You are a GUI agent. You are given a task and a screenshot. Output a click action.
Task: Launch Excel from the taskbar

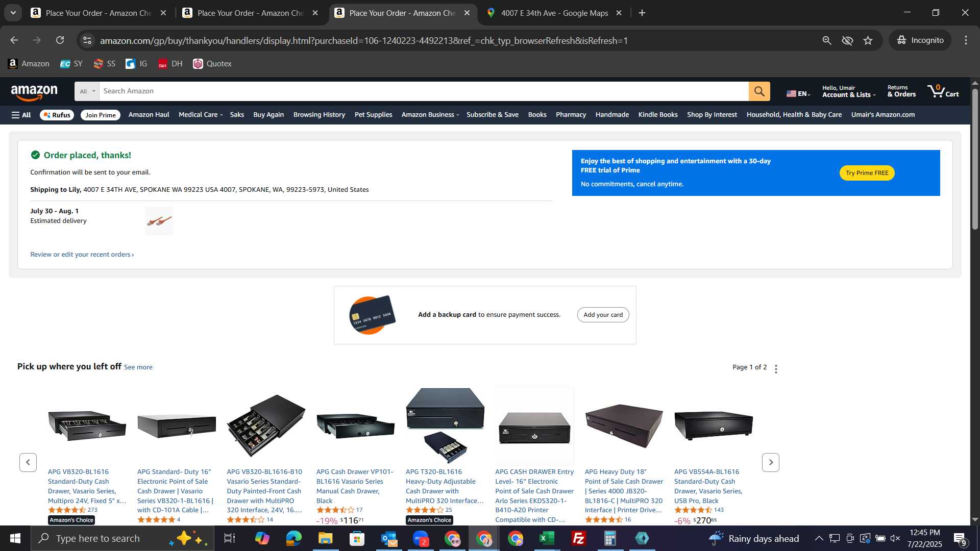[x=547, y=538]
